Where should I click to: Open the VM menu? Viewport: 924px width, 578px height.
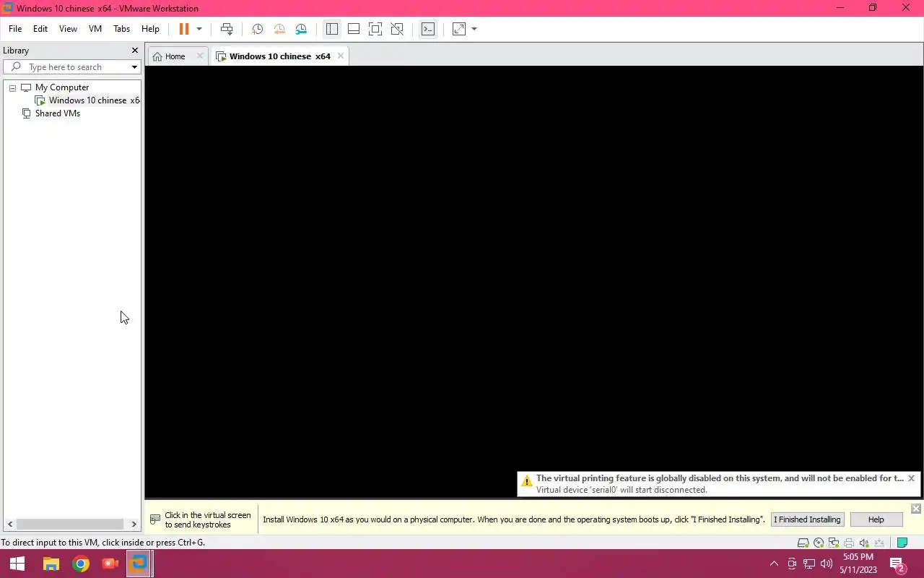click(95, 29)
